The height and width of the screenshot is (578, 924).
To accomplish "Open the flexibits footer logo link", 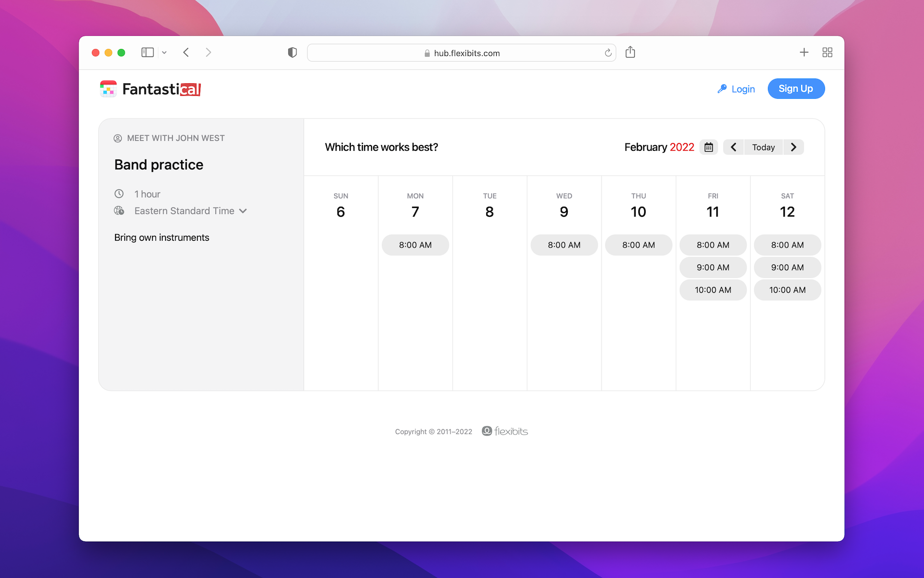I will [505, 431].
